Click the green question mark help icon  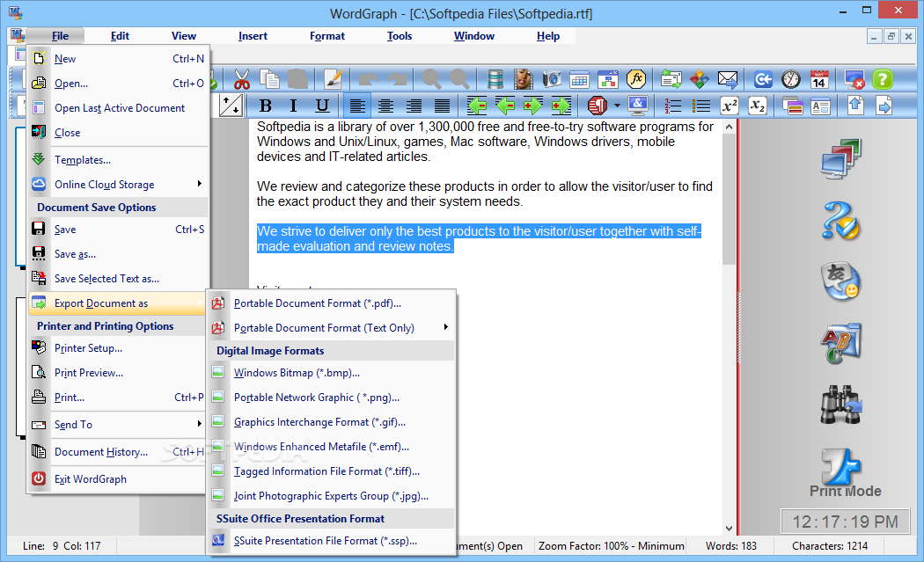point(883,79)
